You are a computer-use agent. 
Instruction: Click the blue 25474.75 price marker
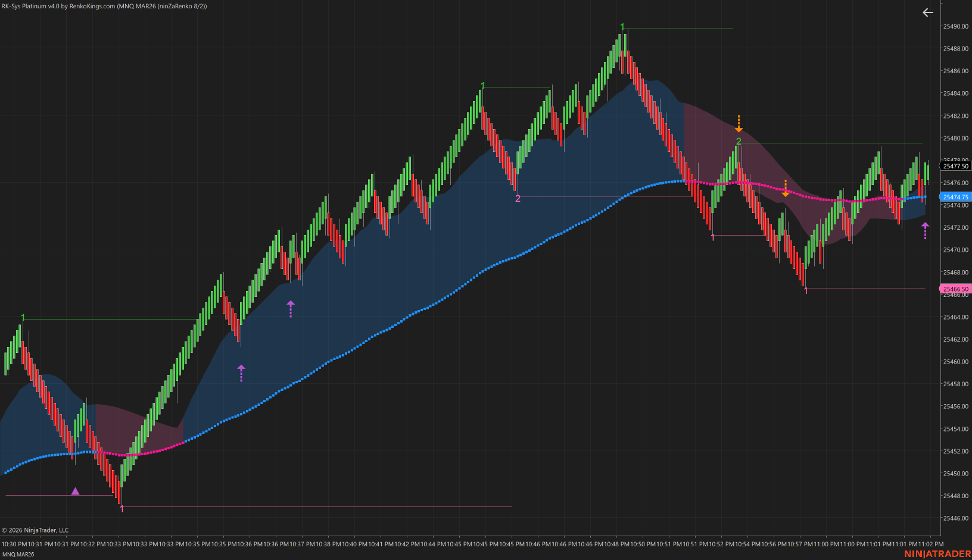[x=955, y=197]
